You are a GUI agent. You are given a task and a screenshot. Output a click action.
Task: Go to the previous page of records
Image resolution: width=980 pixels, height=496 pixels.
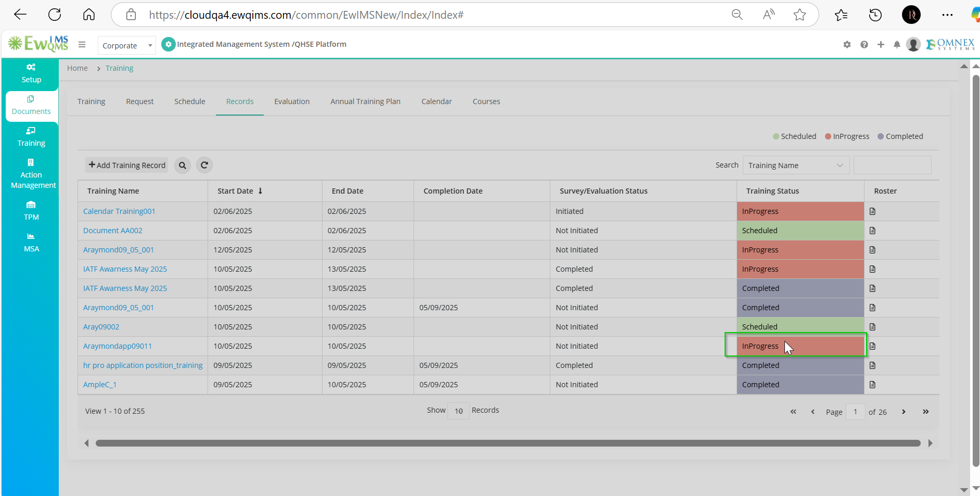[x=813, y=412]
